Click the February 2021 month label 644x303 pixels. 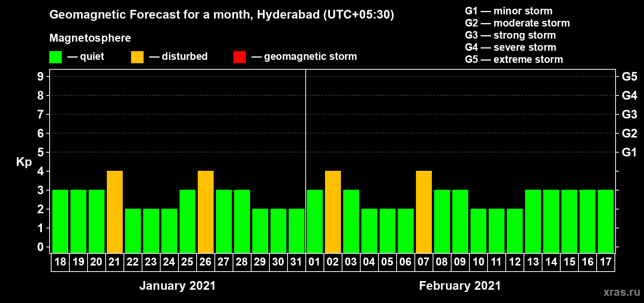coord(460,286)
